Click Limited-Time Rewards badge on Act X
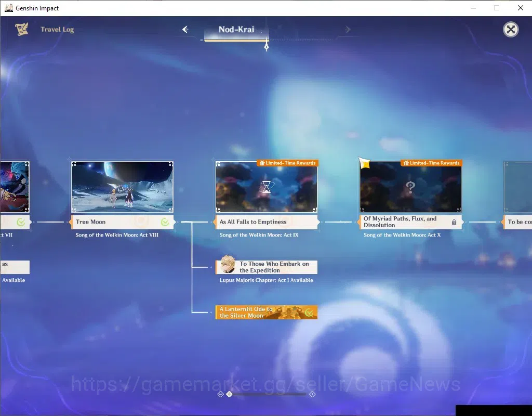 (432, 163)
